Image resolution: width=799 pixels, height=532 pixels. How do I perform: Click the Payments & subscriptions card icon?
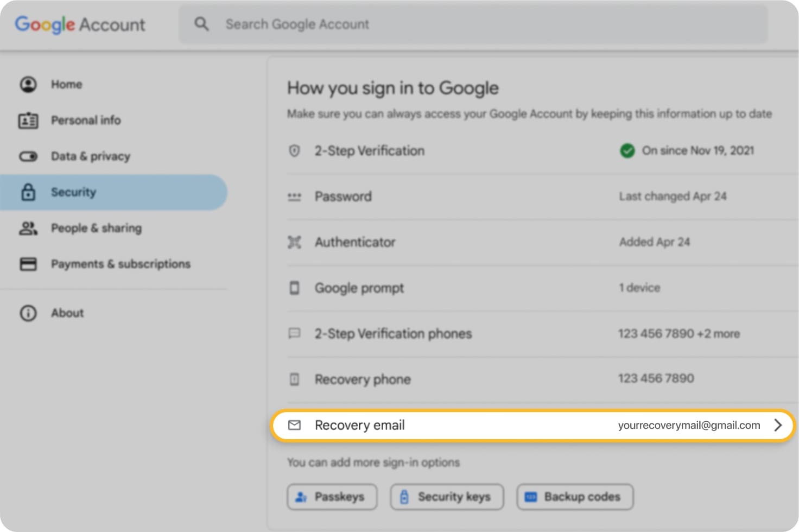click(28, 264)
